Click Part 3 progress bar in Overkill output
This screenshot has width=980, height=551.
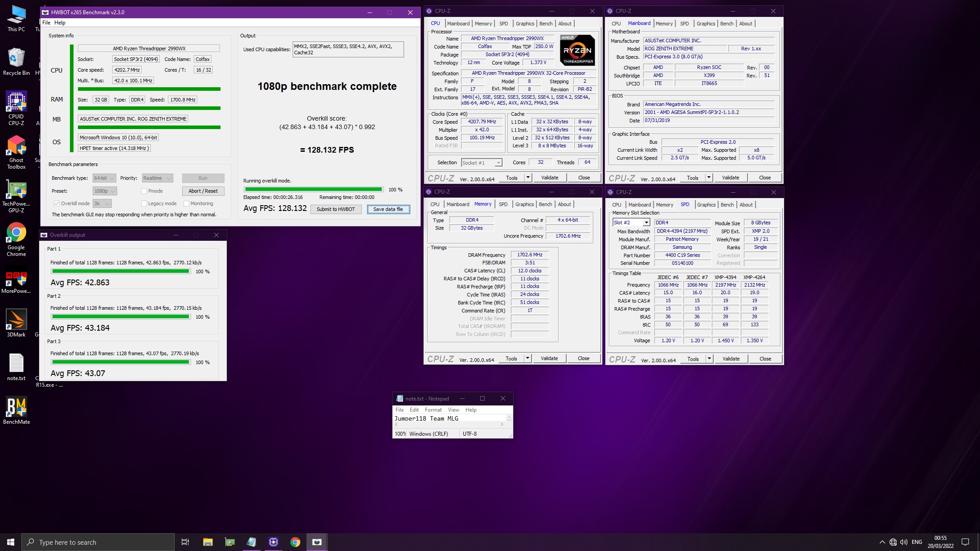click(x=121, y=362)
